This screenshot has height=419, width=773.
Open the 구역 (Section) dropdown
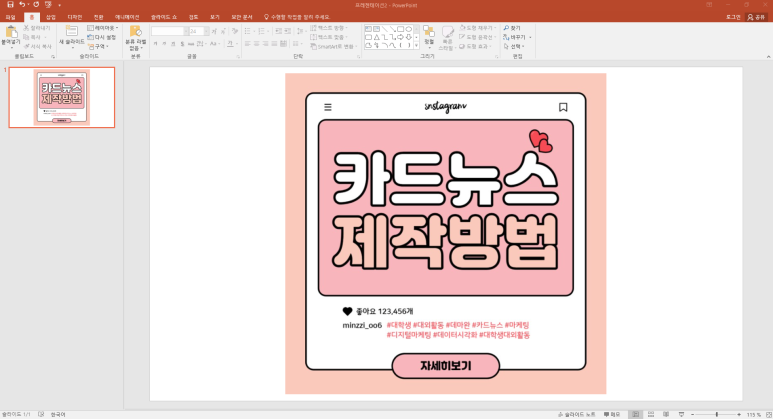click(x=99, y=46)
